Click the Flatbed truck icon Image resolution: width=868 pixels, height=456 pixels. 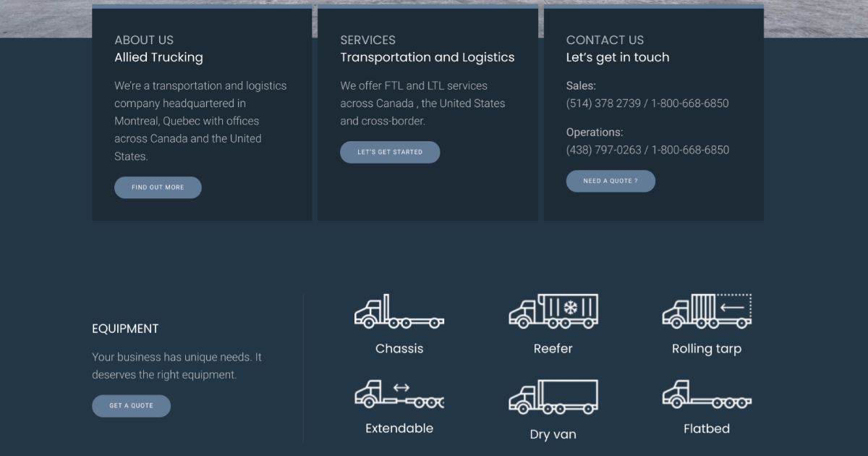[x=707, y=394]
